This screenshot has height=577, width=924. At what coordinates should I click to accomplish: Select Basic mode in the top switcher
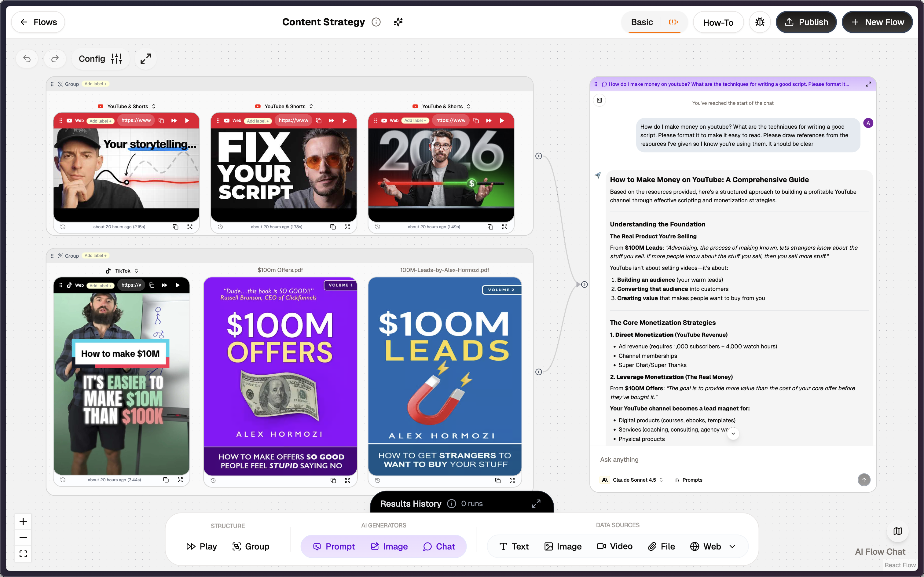(642, 22)
